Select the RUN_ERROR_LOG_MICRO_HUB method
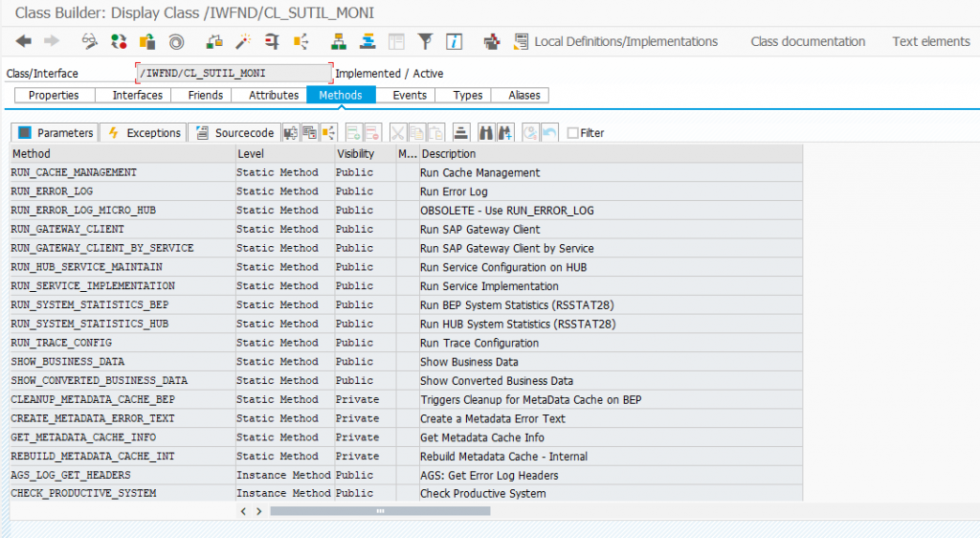 pyautogui.click(x=83, y=210)
